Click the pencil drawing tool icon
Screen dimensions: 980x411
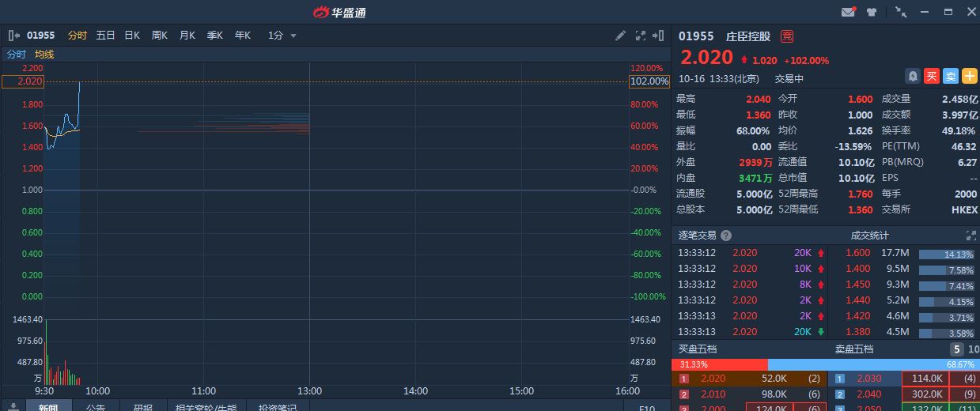621,36
